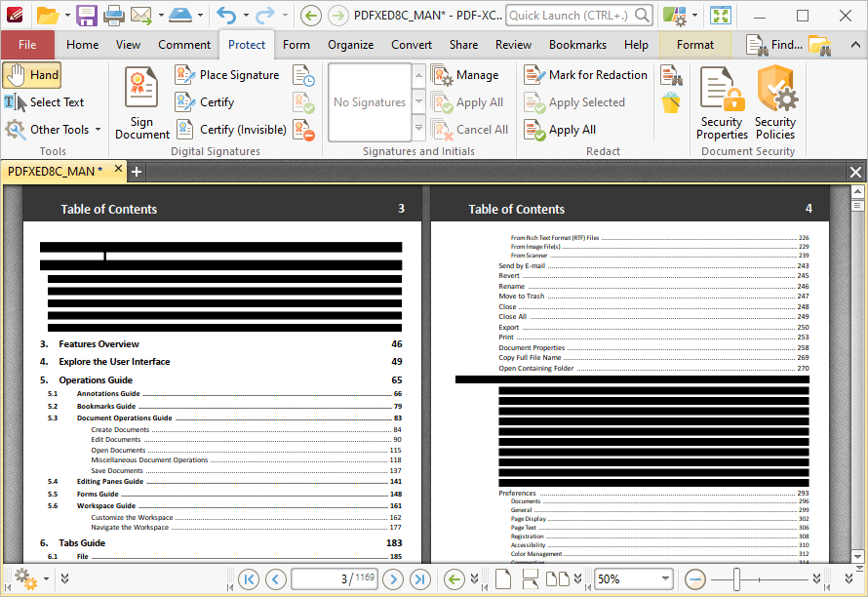Switch to the Convert ribbon tab
The image size is (868, 597).
click(412, 45)
